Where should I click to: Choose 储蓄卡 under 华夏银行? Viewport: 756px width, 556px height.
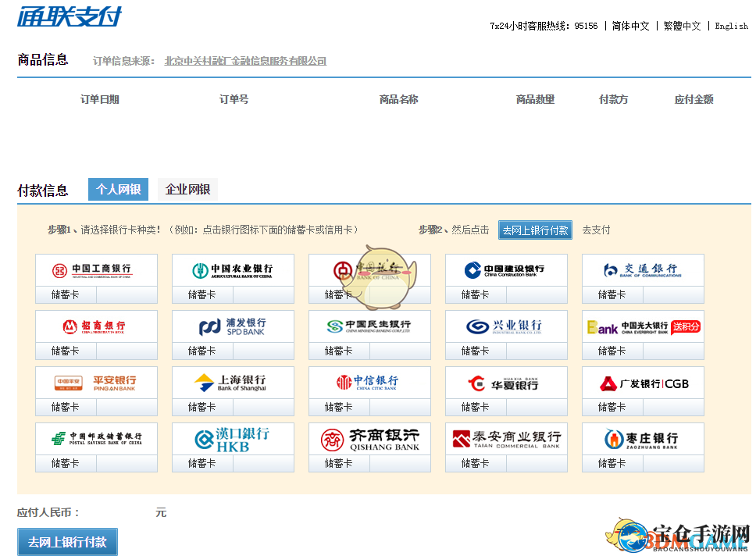476,408
